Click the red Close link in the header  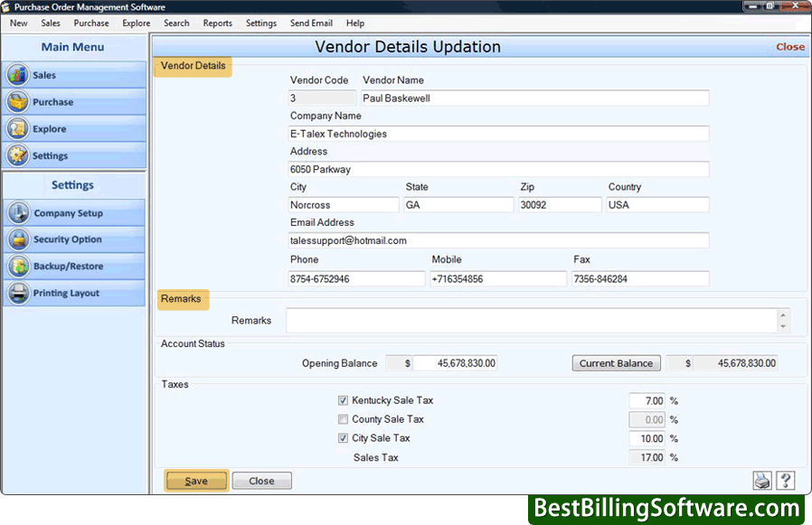pos(789,47)
